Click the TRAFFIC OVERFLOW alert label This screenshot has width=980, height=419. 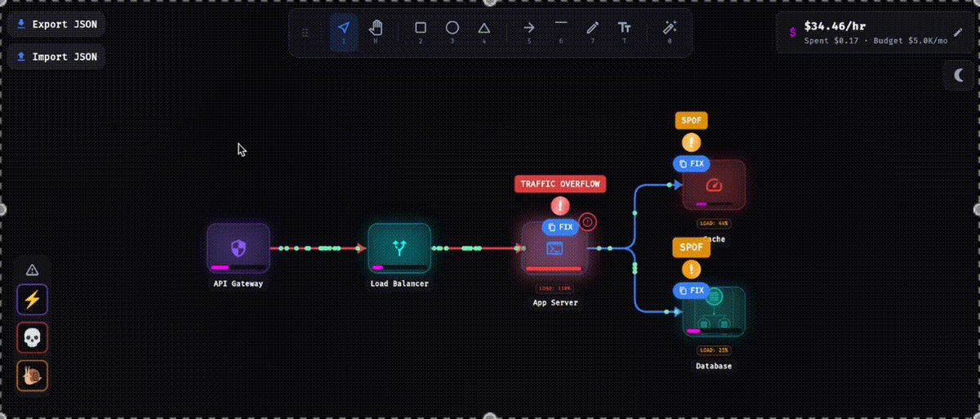point(559,184)
